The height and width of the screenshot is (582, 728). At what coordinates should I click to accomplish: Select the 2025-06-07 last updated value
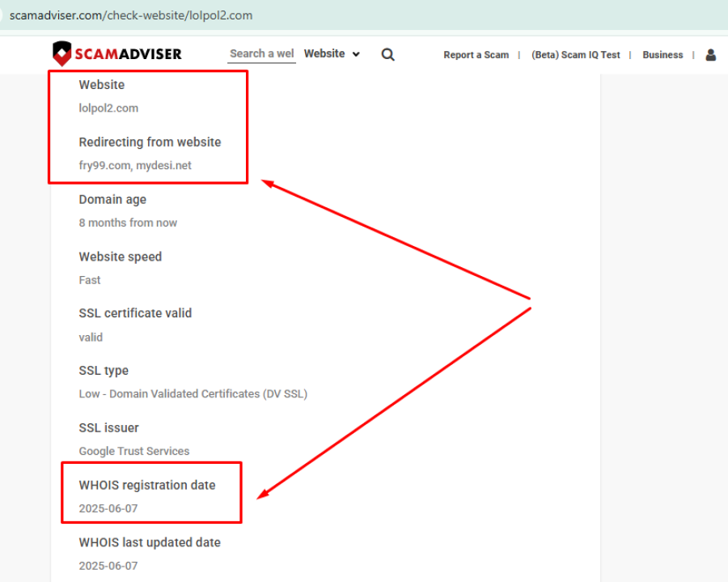coord(108,566)
